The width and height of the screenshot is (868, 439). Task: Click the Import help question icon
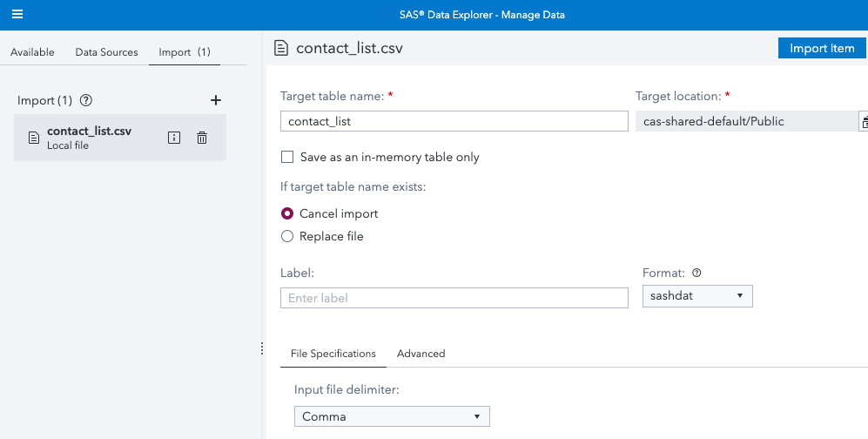coord(86,101)
